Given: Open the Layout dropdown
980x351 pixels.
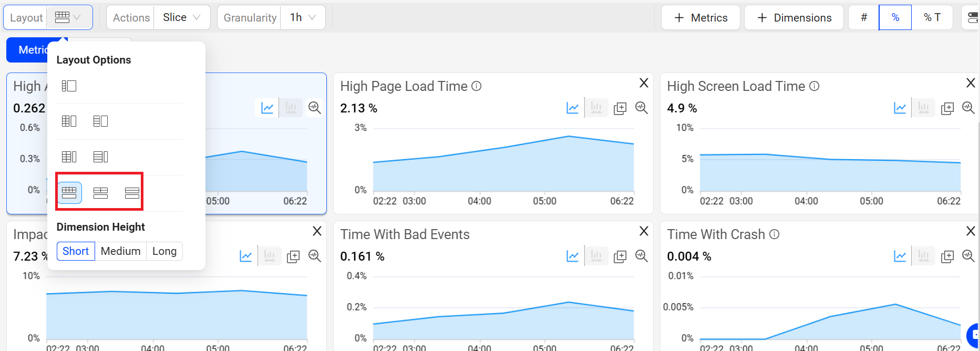Looking at the screenshot, I should [69, 18].
